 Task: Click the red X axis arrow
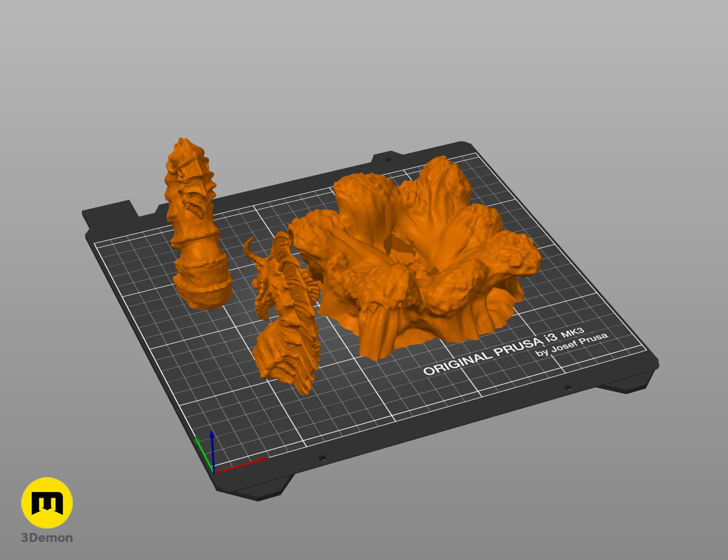[241, 465]
